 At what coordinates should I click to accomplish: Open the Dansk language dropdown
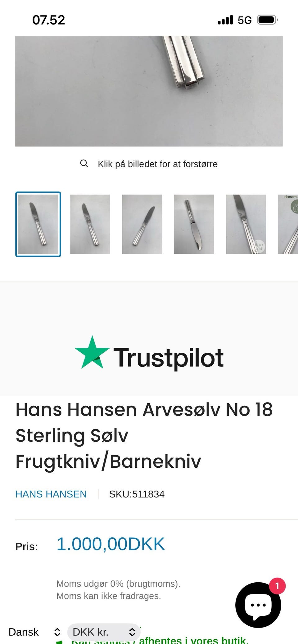point(34,632)
